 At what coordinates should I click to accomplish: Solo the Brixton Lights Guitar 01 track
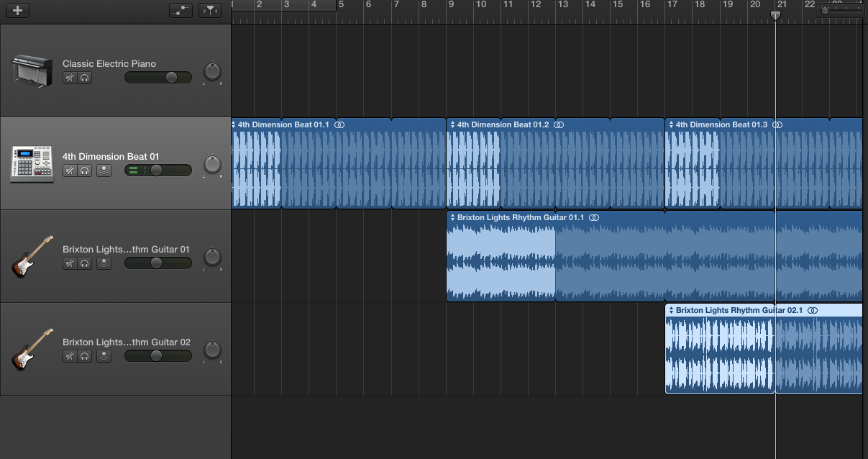click(85, 263)
